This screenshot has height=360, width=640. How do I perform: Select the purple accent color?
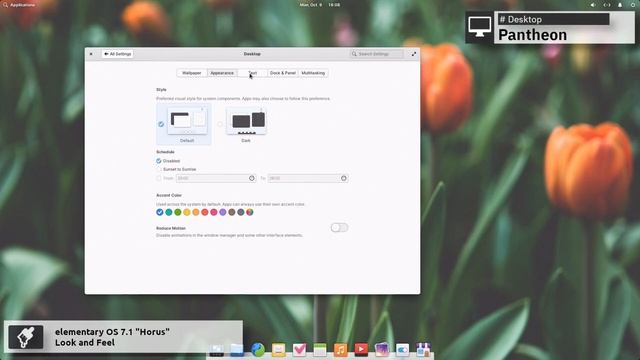pos(222,212)
